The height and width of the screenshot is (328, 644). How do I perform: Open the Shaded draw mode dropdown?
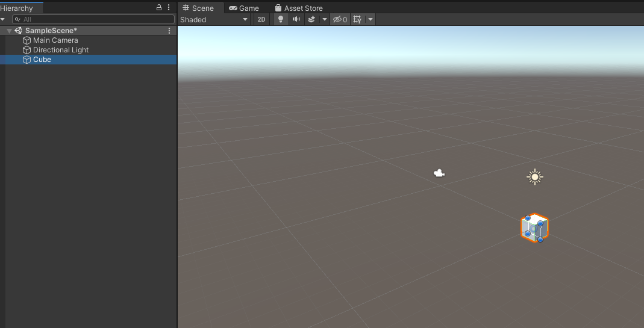pos(214,19)
